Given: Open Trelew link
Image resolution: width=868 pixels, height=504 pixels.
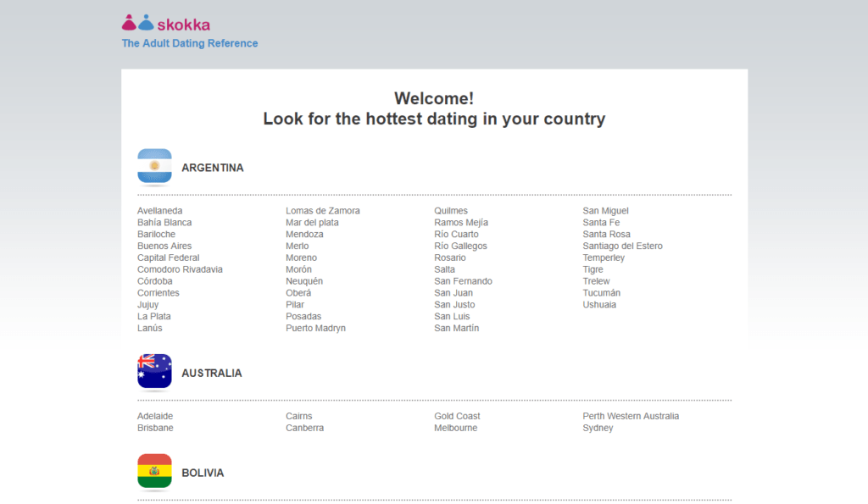Looking at the screenshot, I should pos(596,281).
